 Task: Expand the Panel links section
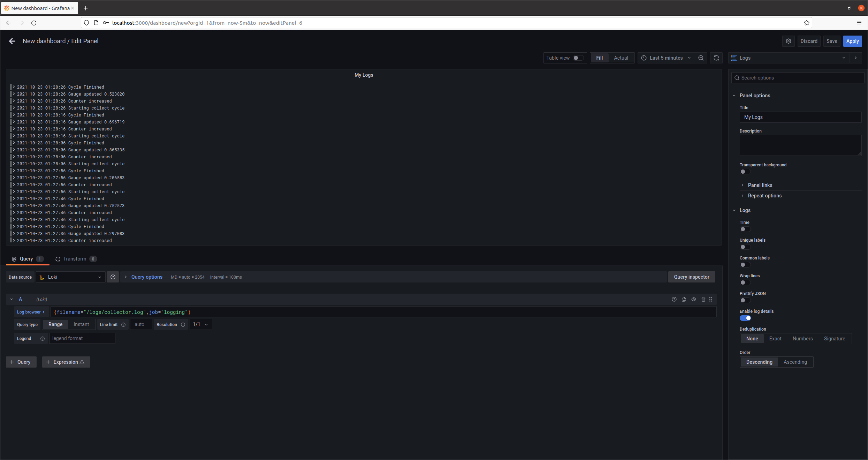(760, 185)
